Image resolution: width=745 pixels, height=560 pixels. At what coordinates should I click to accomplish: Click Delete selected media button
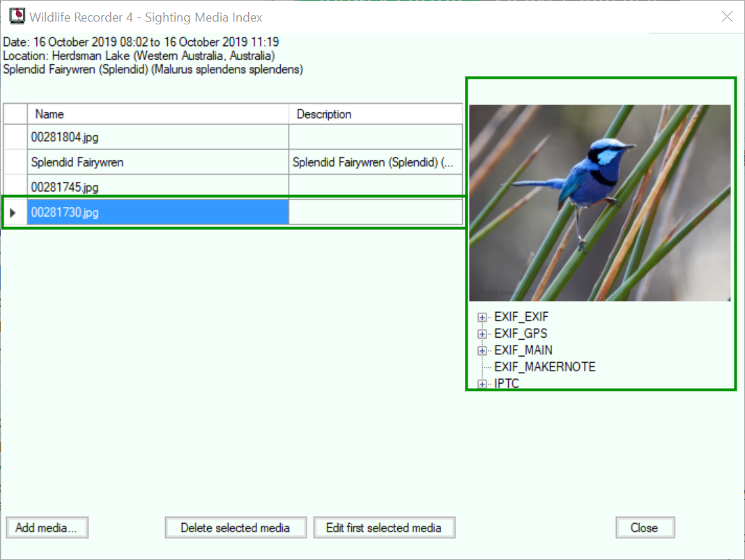[x=236, y=528]
